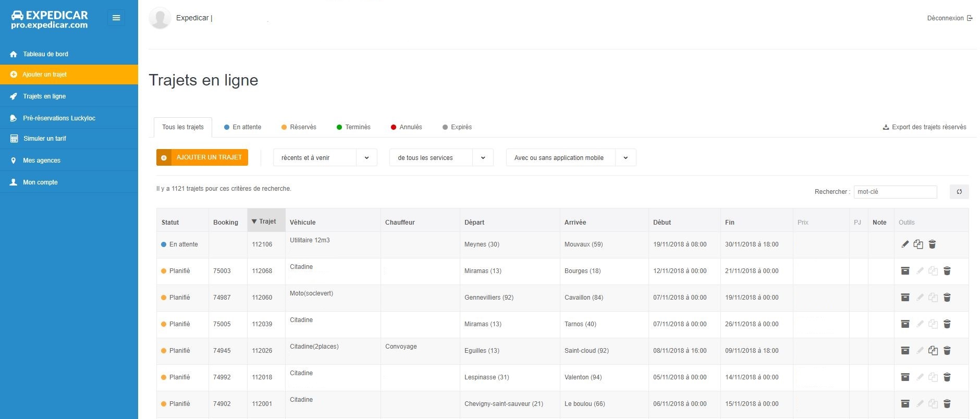Open the 'de tous les services' dropdown

442,157
